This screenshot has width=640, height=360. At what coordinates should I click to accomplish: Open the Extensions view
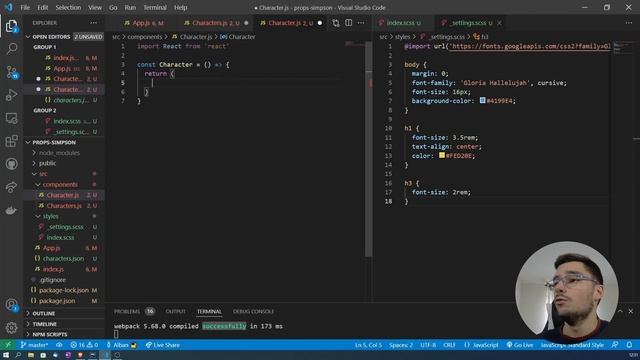pos(11,141)
